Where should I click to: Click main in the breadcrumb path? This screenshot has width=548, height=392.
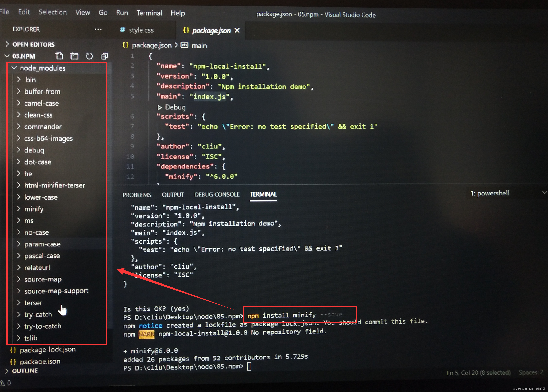pos(199,46)
